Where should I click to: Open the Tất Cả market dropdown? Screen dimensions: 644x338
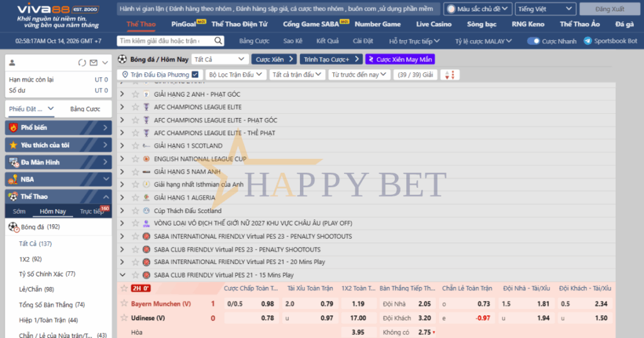[x=219, y=60]
